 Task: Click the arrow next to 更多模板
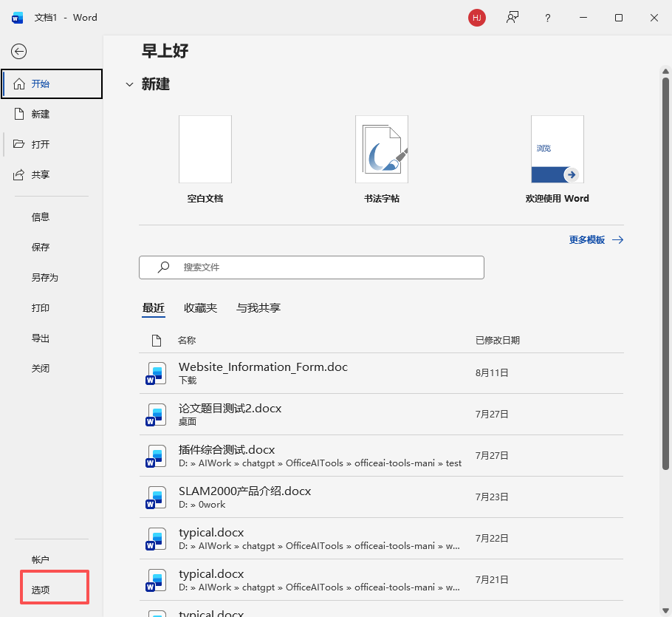point(617,239)
